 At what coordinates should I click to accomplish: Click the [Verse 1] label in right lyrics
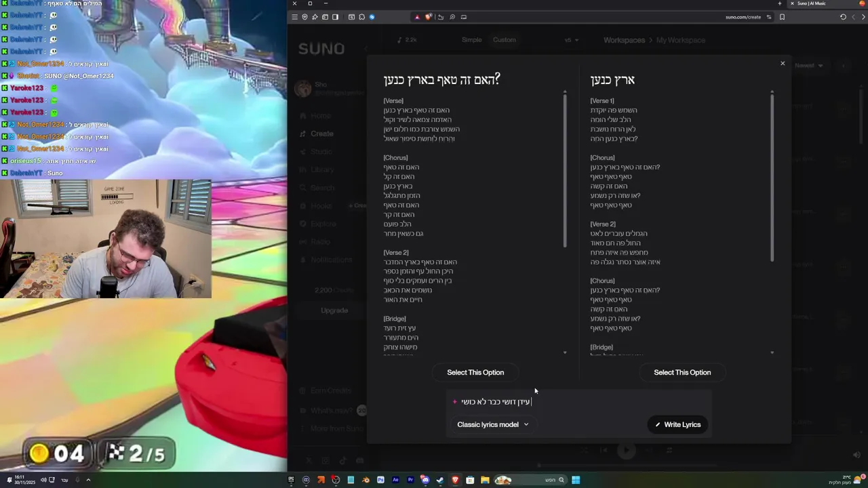click(602, 100)
